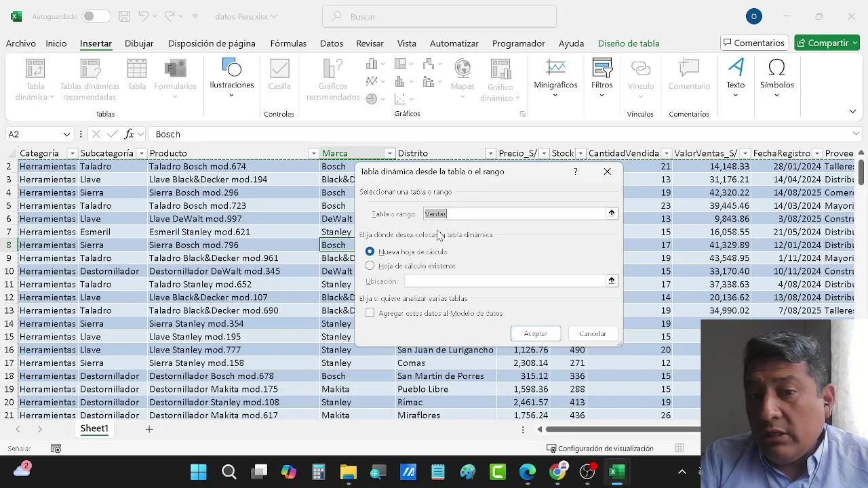Click the Buscar search box

pos(439,16)
